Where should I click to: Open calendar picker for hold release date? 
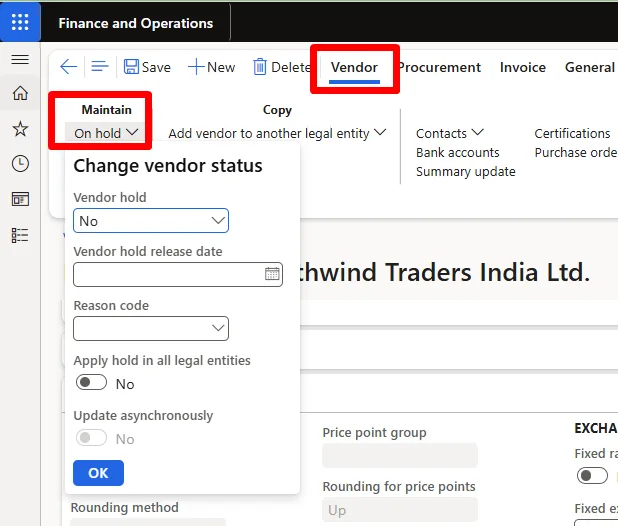tap(272, 273)
